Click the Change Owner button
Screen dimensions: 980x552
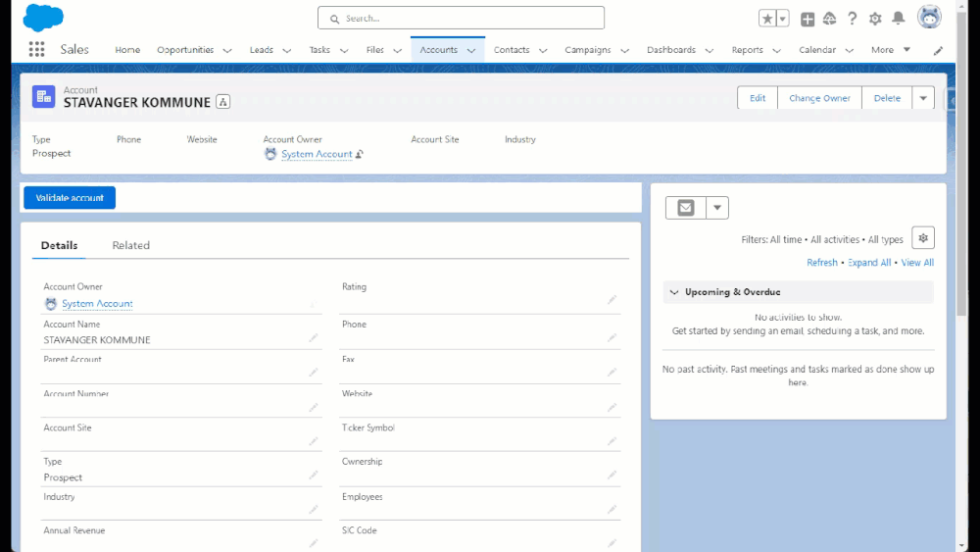click(x=819, y=98)
